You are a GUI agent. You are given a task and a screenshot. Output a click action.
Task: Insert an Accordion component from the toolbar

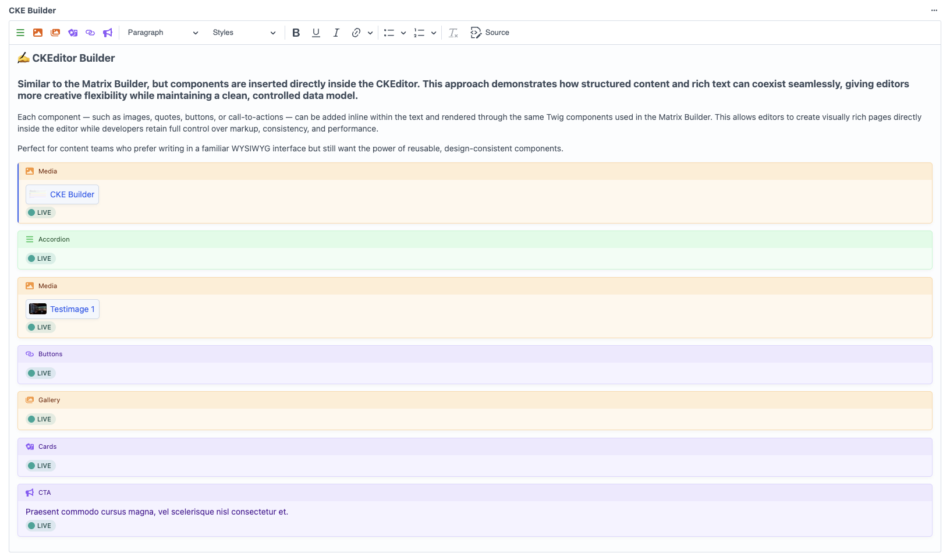click(x=20, y=33)
